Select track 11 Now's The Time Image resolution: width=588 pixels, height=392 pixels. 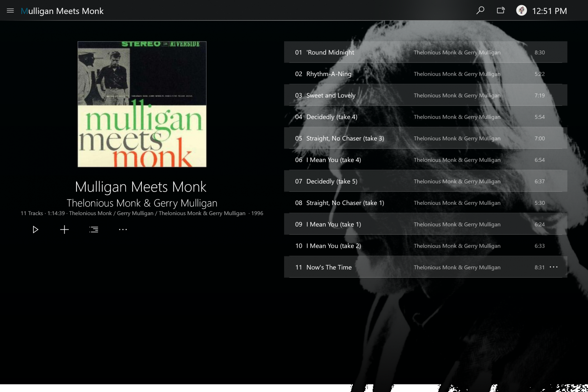click(426, 267)
